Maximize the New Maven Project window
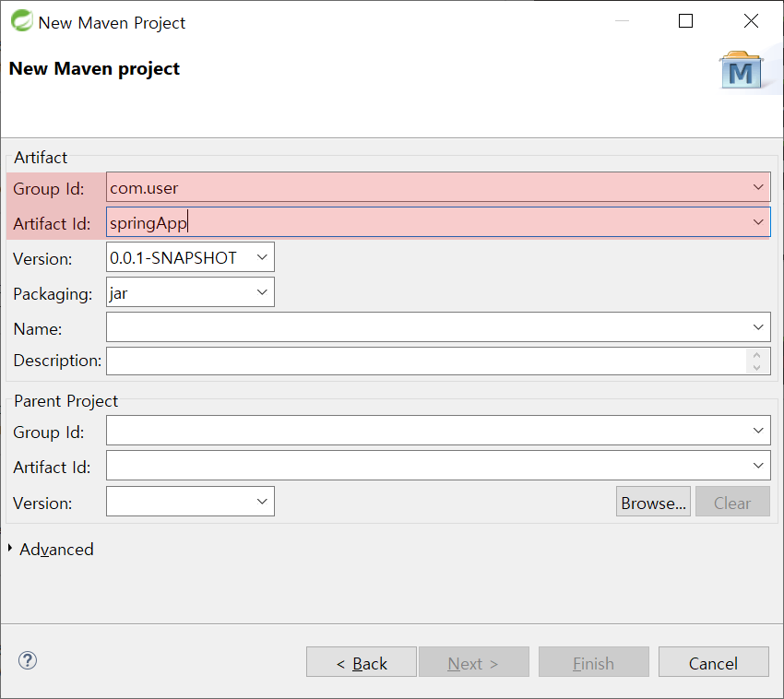The image size is (784, 699). pyautogui.click(x=685, y=21)
